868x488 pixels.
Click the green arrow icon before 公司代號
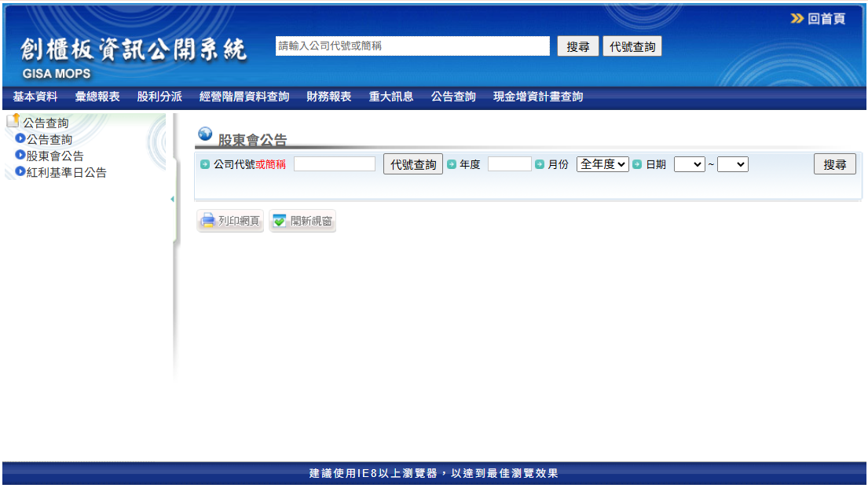[x=205, y=164]
